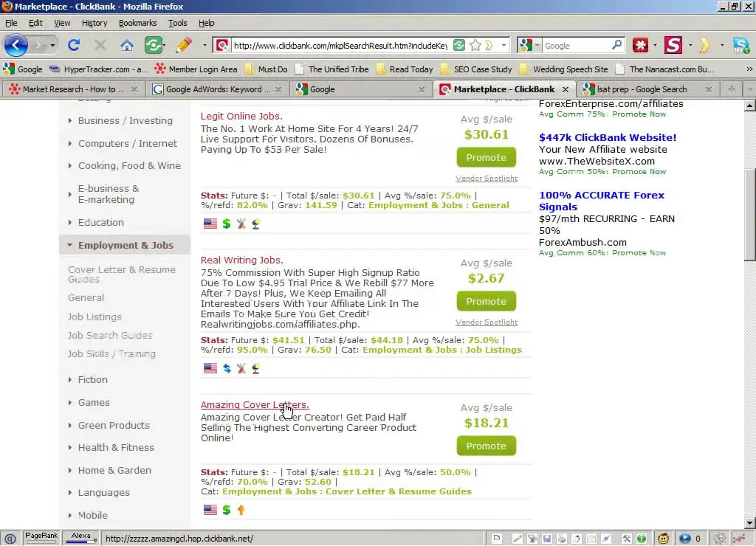The width and height of the screenshot is (756, 546).
Task: Click the Stop loading X icon
Action: pos(100,45)
